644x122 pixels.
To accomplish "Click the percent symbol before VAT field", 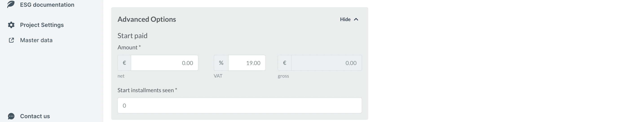I will click(221, 63).
